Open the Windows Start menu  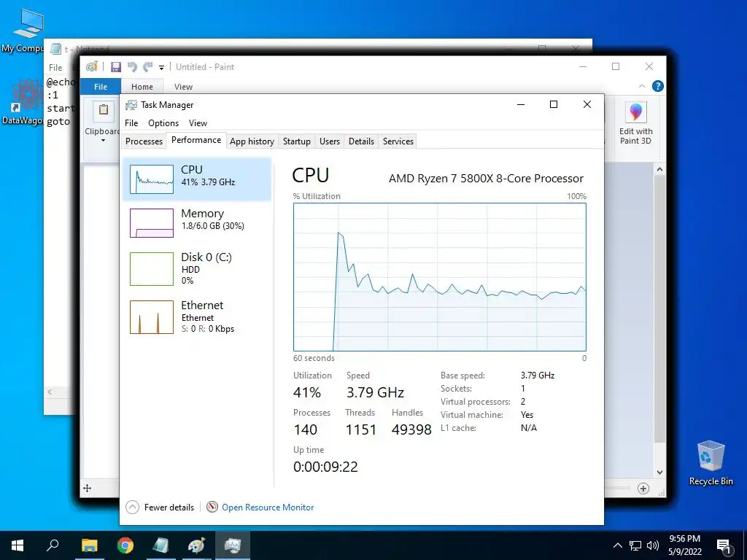point(18,545)
